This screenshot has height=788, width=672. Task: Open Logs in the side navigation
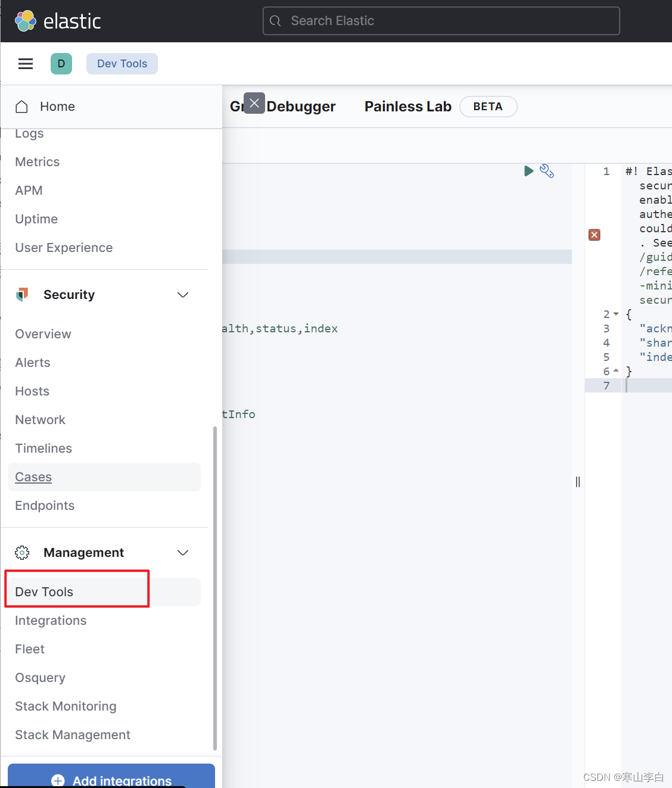(29, 133)
